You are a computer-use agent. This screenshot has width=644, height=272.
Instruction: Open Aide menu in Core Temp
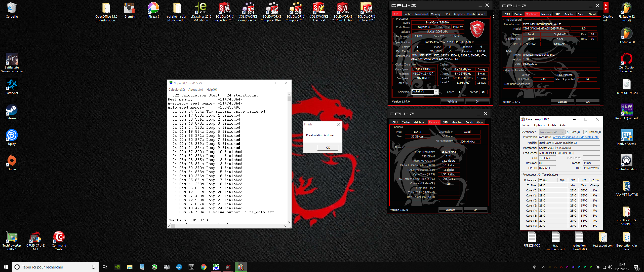562,125
